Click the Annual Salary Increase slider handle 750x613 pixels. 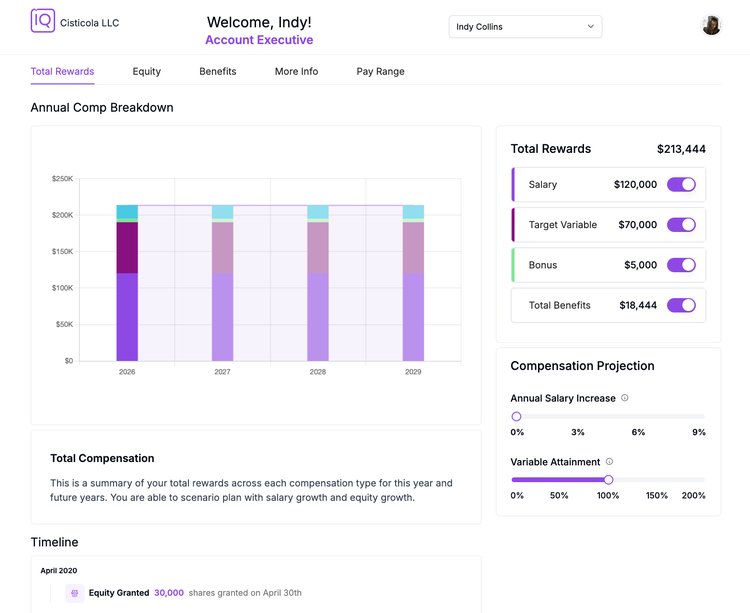tap(516, 416)
